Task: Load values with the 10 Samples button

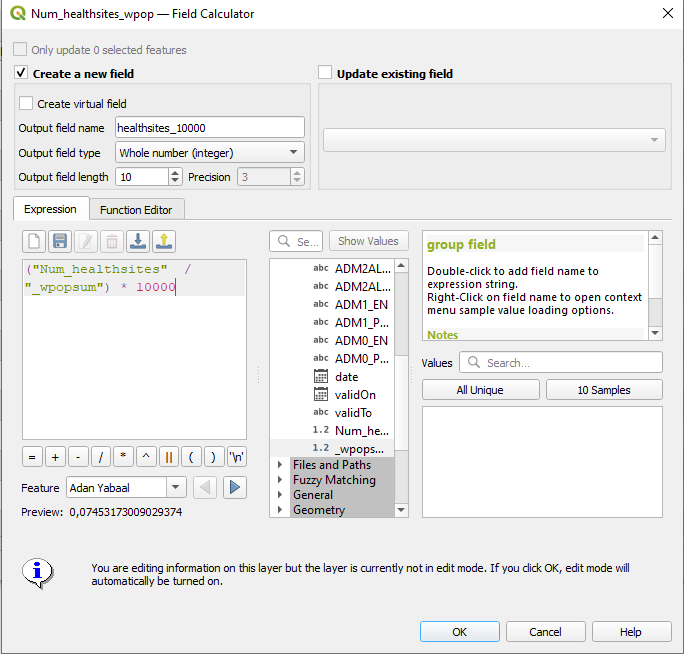Action: tap(604, 390)
